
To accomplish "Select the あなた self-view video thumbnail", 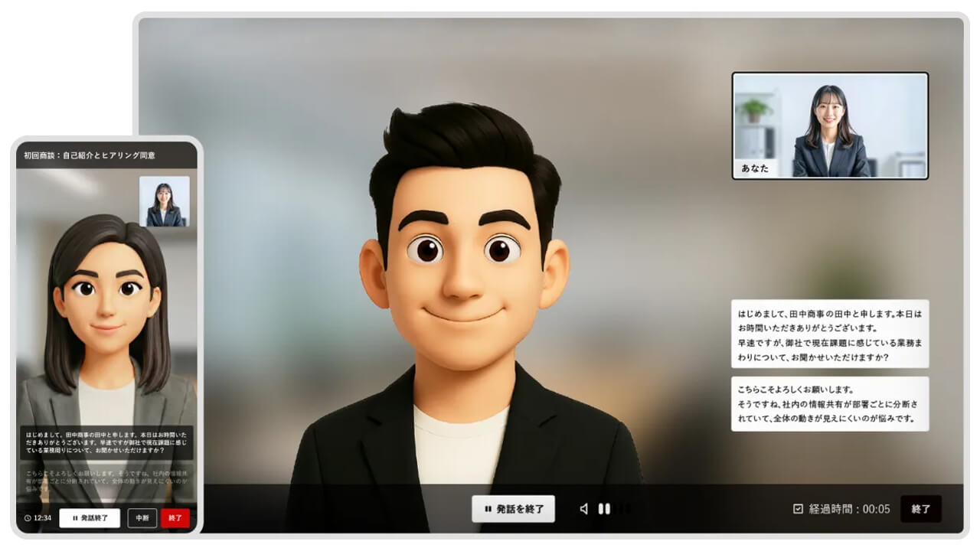I will [830, 126].
